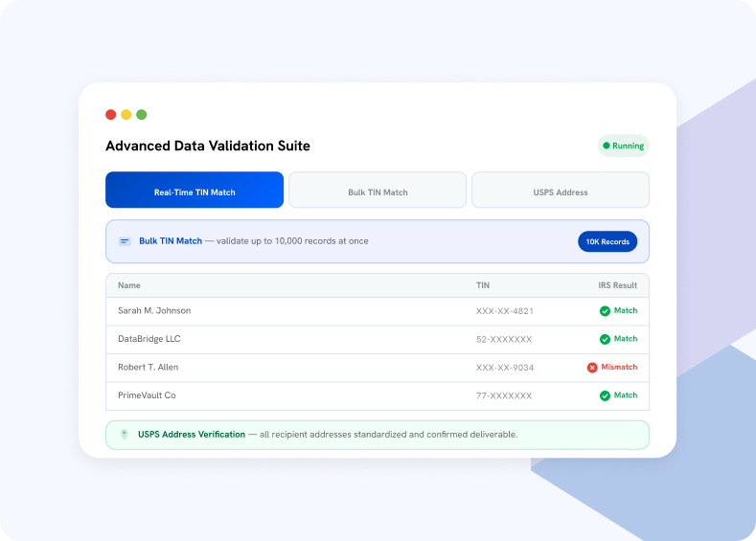This screenshot has height=541, width=756.
Task: Select the Sarah M. Johnson name cell
Action: click(x=154, y=311)
